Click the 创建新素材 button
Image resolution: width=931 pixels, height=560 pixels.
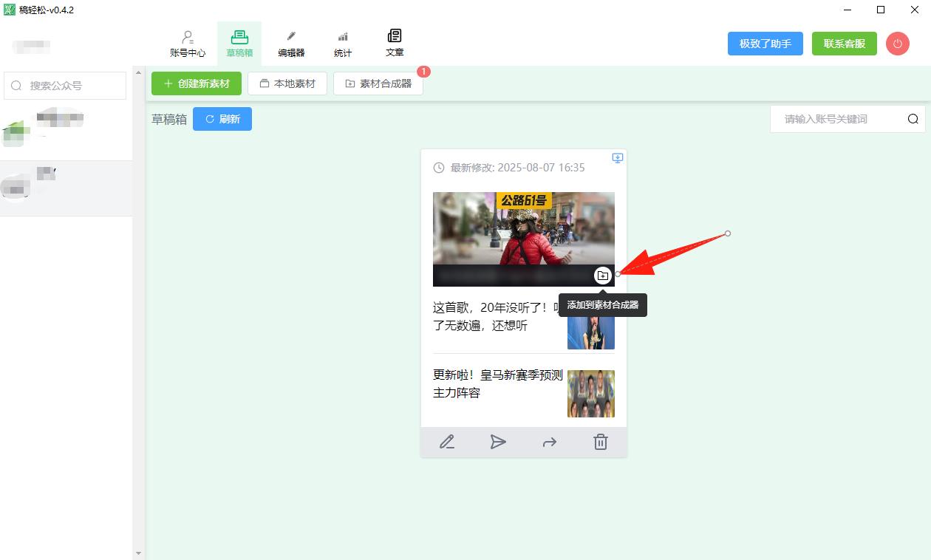pos(197,83)
